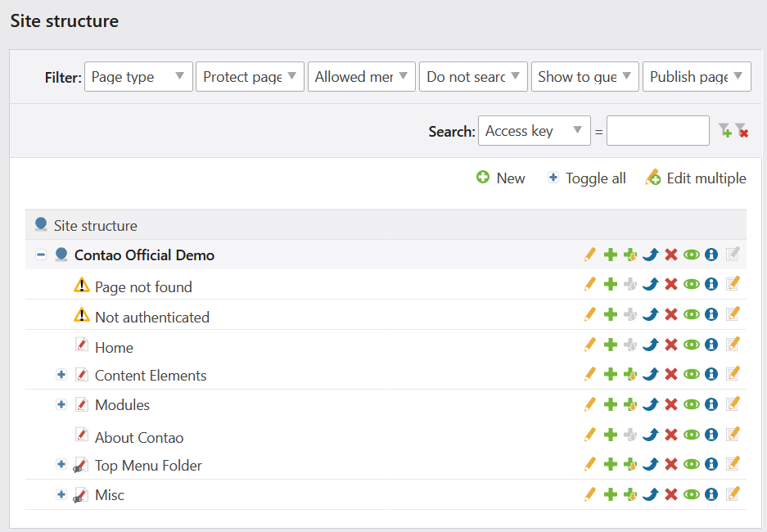Duplicate Content Elements page with subpages
The height and width of the screenshot is (532, 767).
point(630,375)
